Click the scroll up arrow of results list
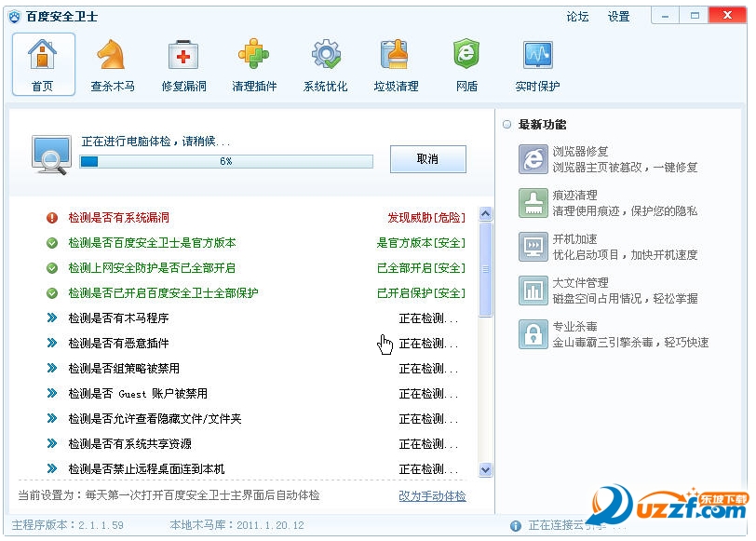This screenshot has height=541, width=756. [x=485, y=213]
